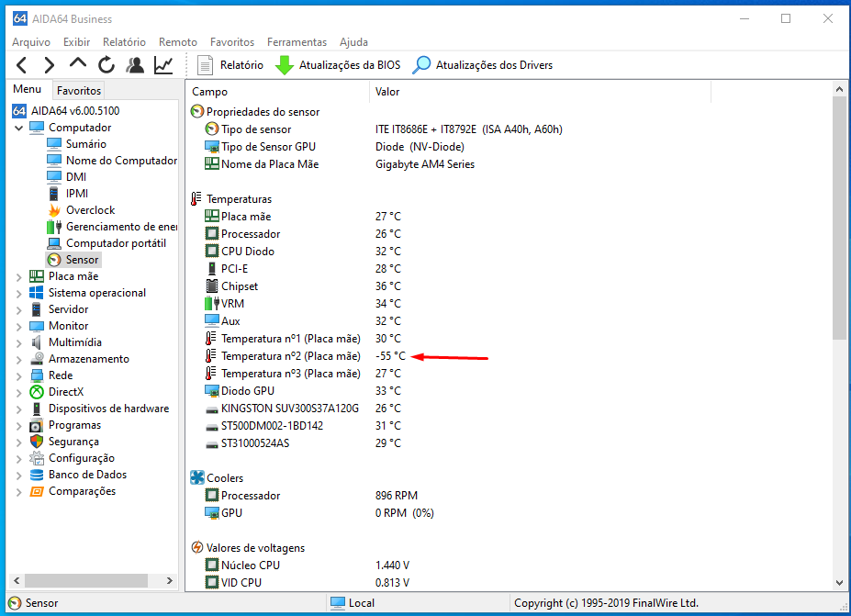
Task: Click the Dispositivos de hardware icon
Action: click(37, 409)
